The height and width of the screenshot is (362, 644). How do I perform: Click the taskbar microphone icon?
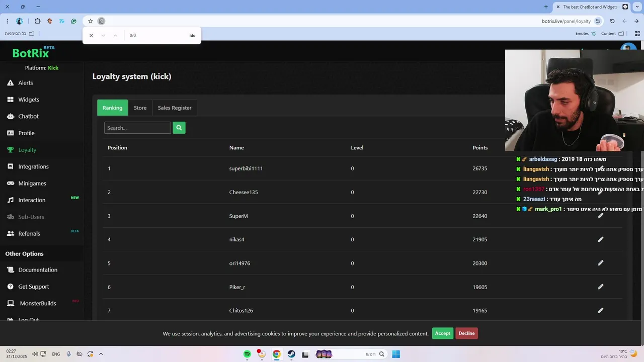pyautogui.click(x=69, y=354)
